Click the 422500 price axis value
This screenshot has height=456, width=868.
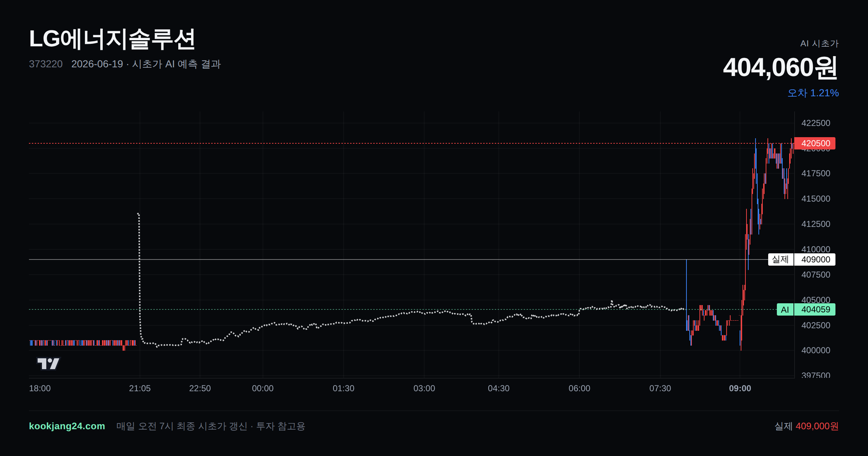816,123
